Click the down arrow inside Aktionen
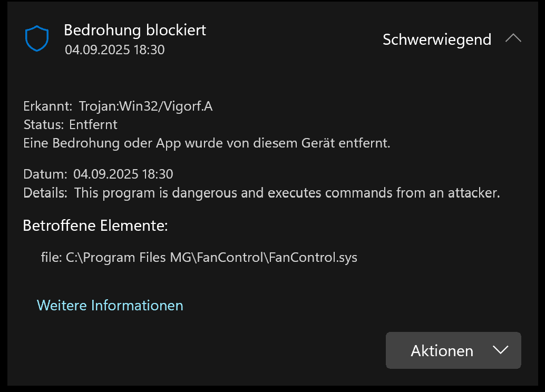The width and height of the screenshot is (545, 392). (x=500, y=350)
